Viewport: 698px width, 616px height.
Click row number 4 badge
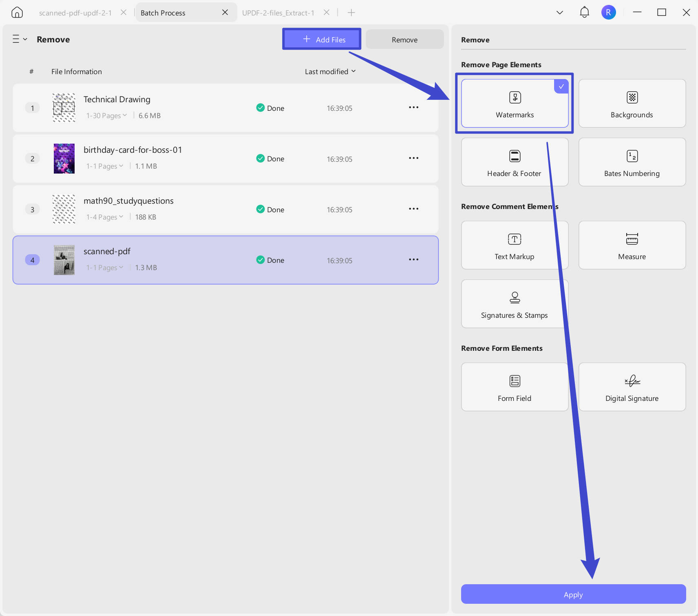click(32, 260)
